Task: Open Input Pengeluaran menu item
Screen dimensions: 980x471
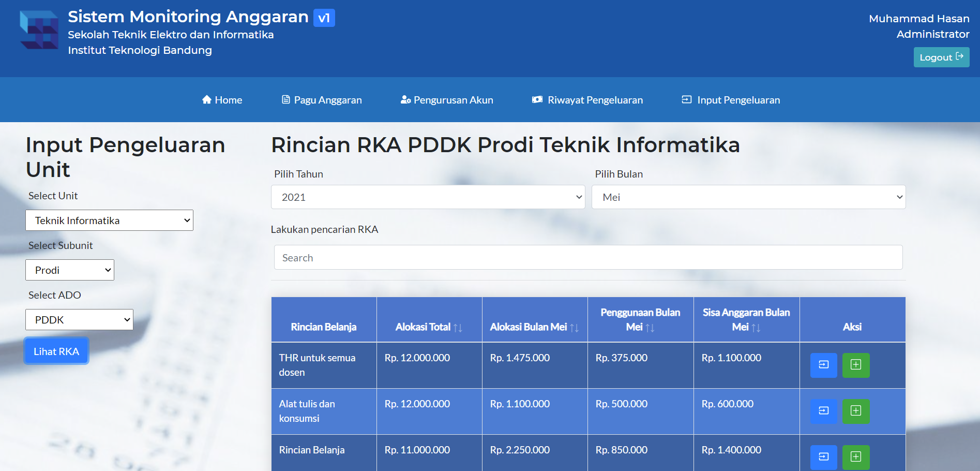Action: pos(731,100)
